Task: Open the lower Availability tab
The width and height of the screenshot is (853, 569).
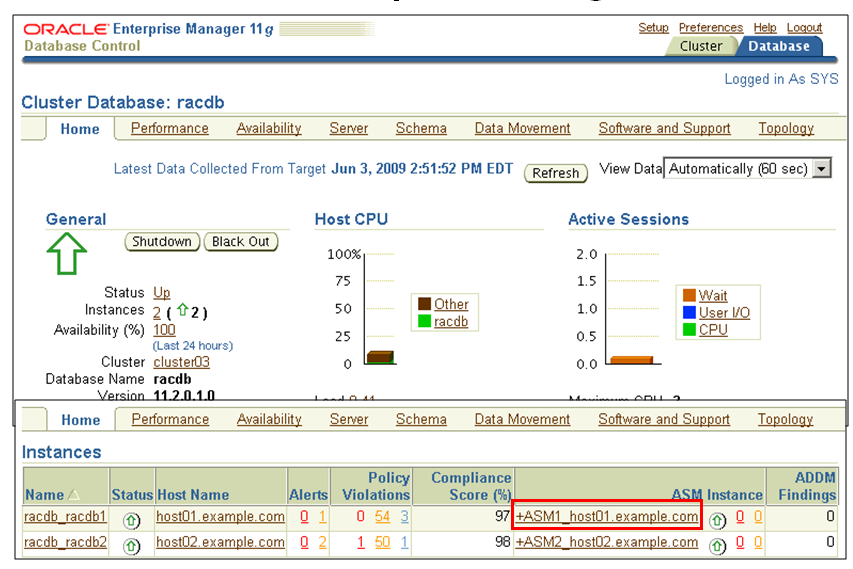Action: [269, 419]
